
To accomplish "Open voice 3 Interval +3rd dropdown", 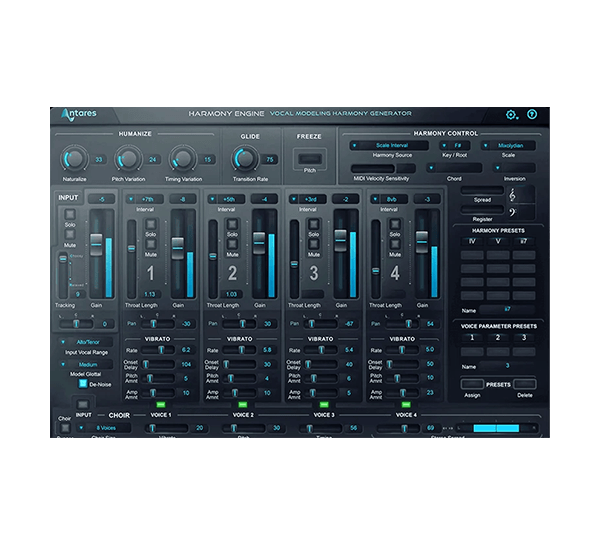I will (x=308, y=199).
